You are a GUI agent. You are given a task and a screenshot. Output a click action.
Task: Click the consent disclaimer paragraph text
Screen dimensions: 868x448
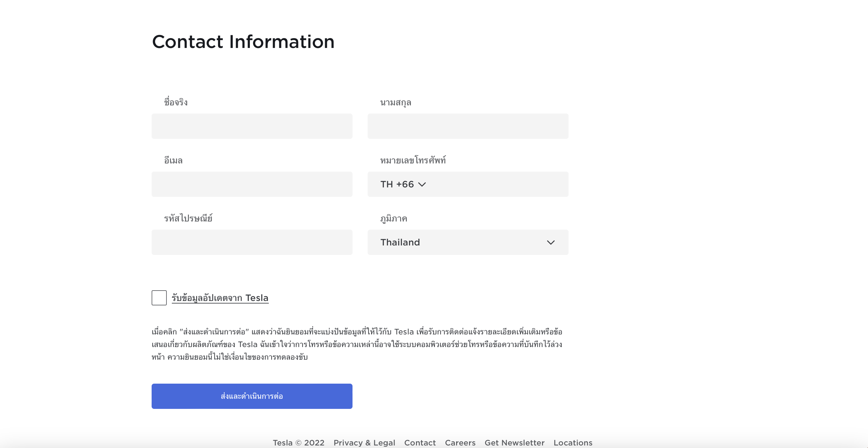(357, 344)
